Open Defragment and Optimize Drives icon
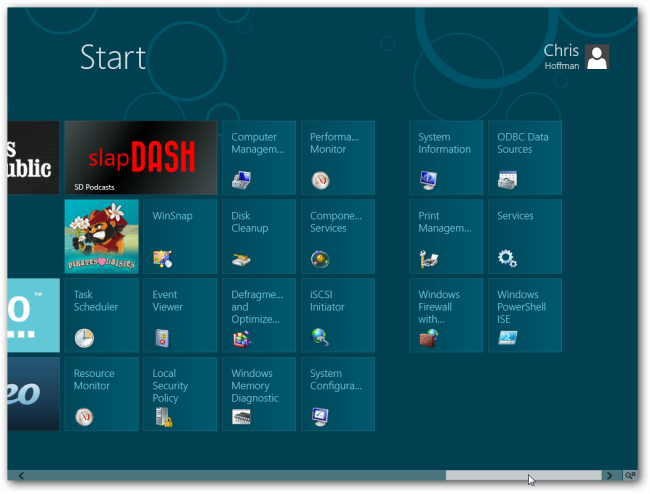Screen dimensions: 650x494 (x=241, y=338)
